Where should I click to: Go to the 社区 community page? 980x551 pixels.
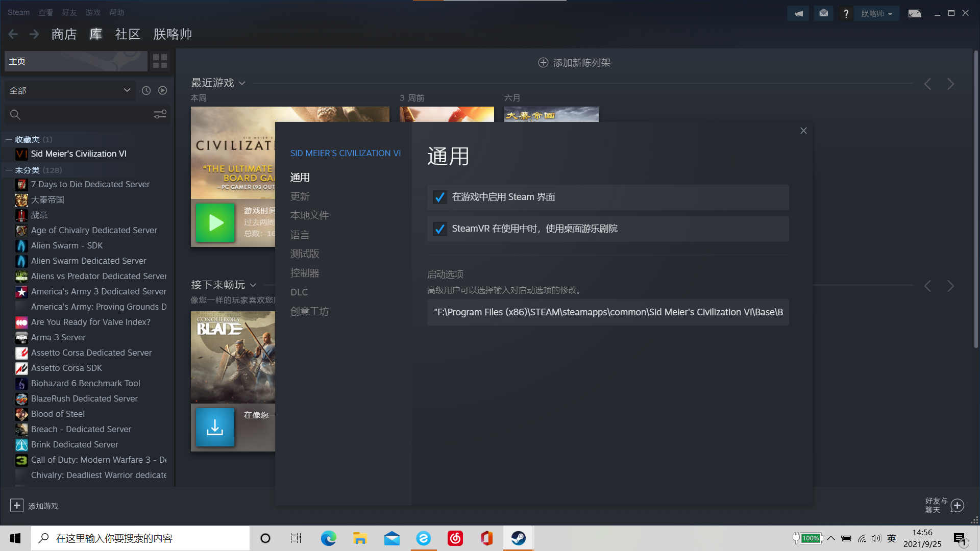tap(128, 34)
